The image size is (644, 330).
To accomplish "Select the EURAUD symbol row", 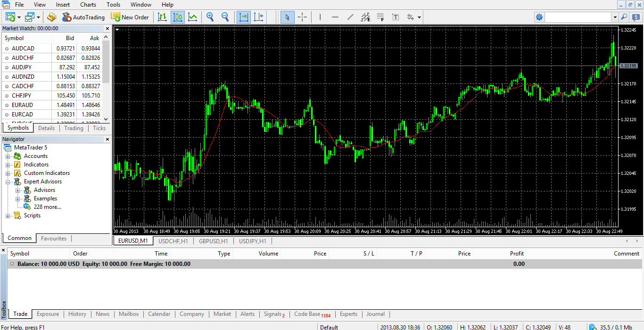I will tap(52, 105).
